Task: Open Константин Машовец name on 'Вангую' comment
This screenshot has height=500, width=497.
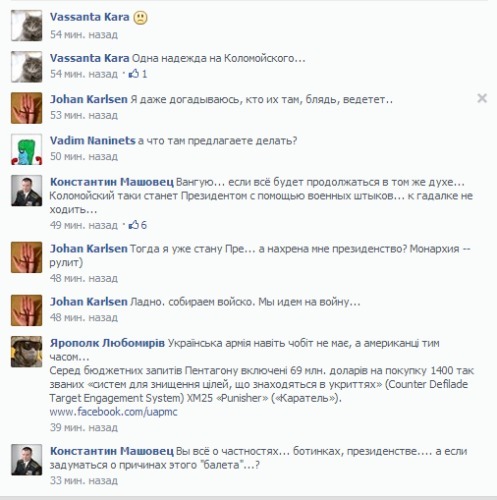Action: [x=112, y=182]
